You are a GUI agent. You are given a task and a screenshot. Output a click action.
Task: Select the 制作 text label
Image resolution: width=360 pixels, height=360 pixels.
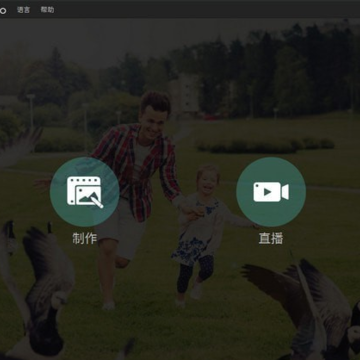coord(85,238)
